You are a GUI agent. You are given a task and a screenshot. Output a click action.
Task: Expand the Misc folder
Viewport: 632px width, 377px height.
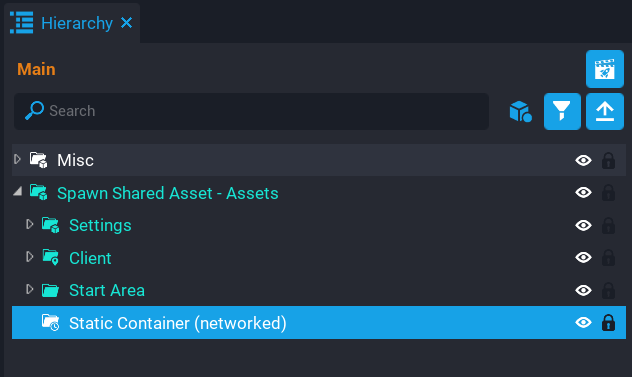tap(17, 159)
